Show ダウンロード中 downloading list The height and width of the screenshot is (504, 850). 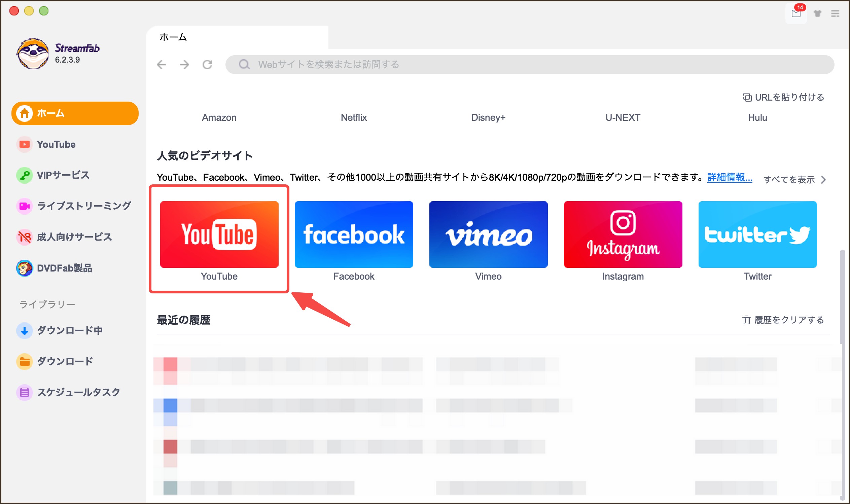tap(75, 330)
